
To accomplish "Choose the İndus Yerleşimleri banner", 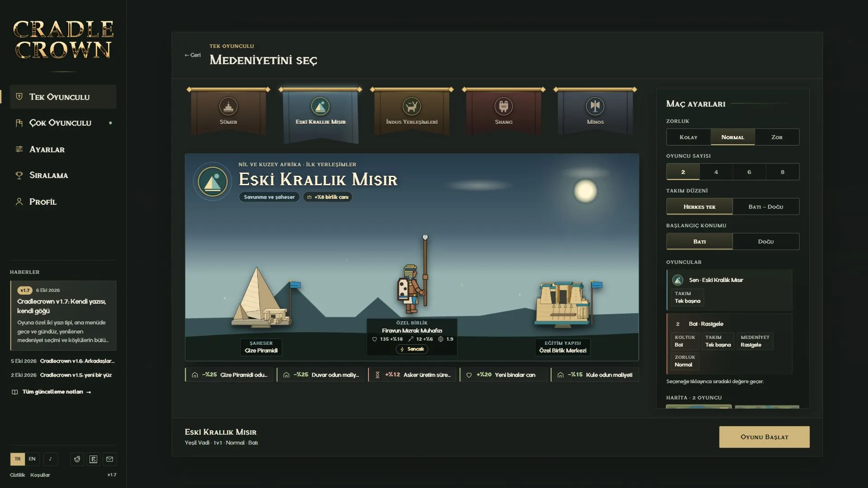I will coord(411,111).
